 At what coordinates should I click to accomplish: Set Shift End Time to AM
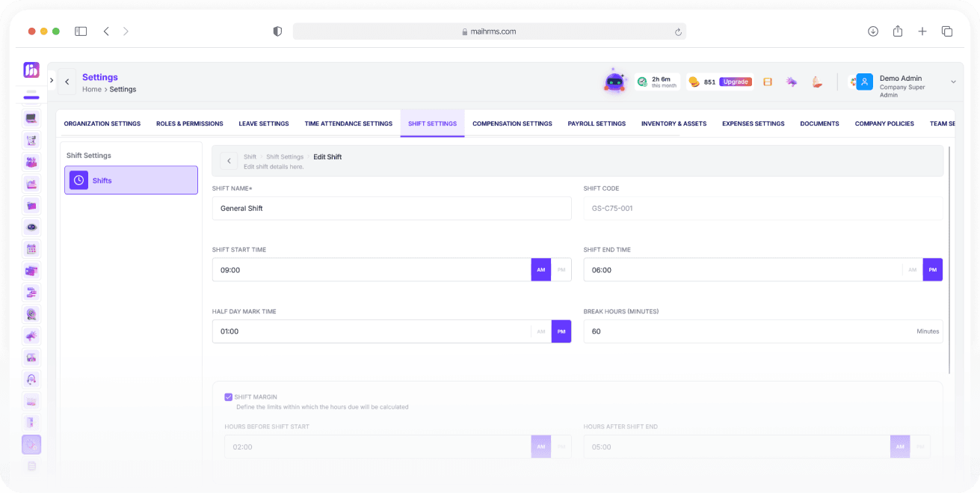pyautogui.click(x=912, y=269)
